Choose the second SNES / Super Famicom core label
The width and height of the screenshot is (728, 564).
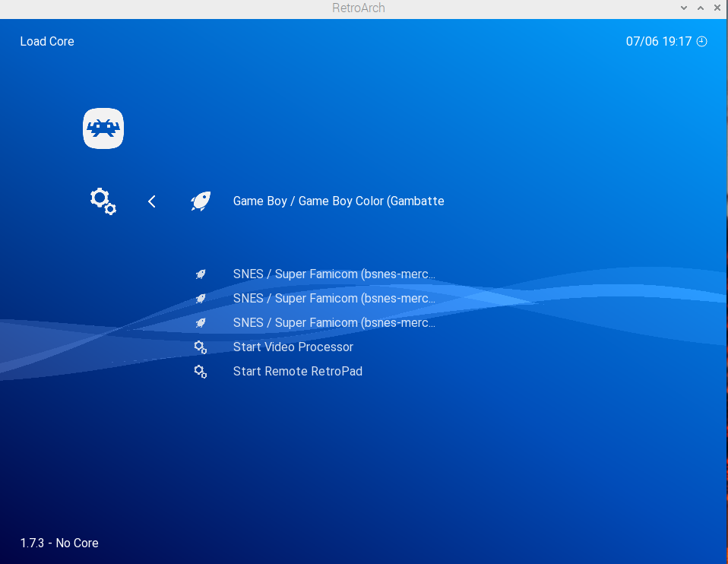(334, 299)
